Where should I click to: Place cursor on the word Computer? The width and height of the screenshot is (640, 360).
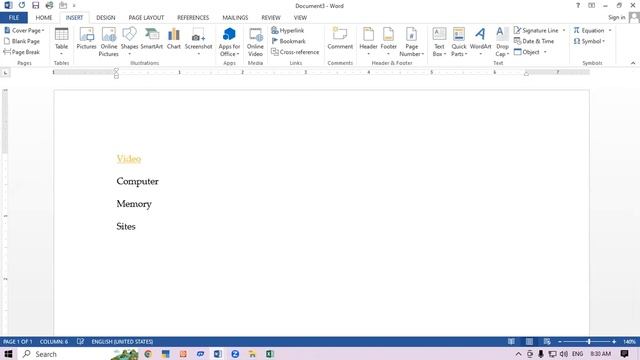point(137,182)
